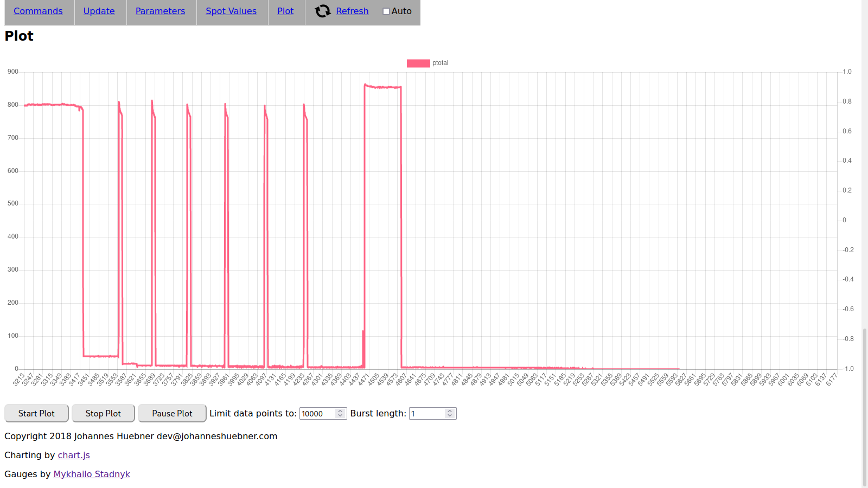Screen dimensions: 868x488
Task: Open the Mykhailo Stadnyk link
Action: click(92, 474)
